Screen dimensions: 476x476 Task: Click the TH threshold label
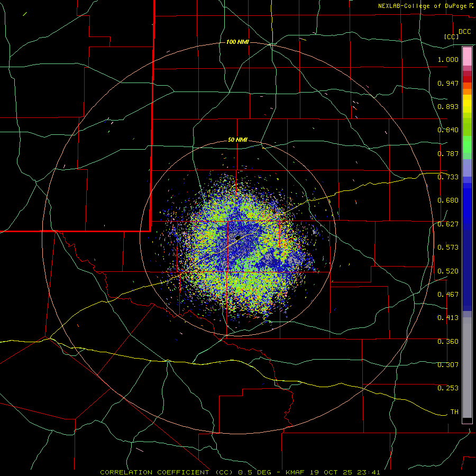pyautogui.click(x=454, y=411)
